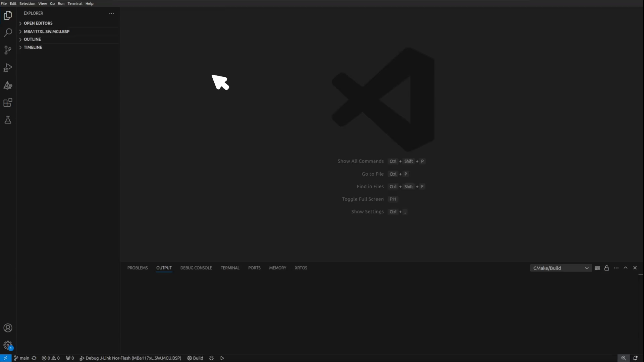Screen dimensions: 644x362
Task: Click the Toggle Full Screen hint
Action: 363,199
